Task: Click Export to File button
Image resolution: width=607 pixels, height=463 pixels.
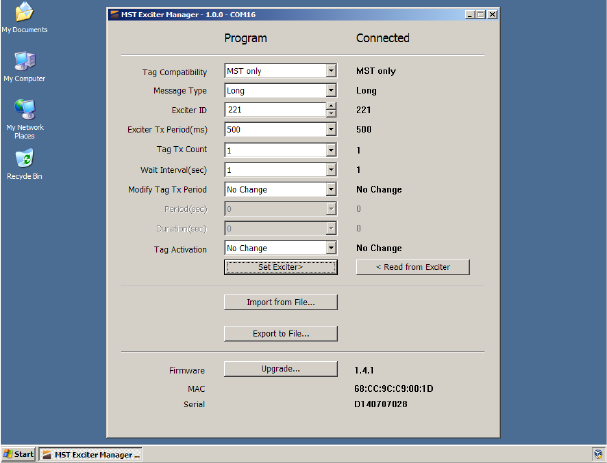Action: pyautogui.click(x=281, y=334)
